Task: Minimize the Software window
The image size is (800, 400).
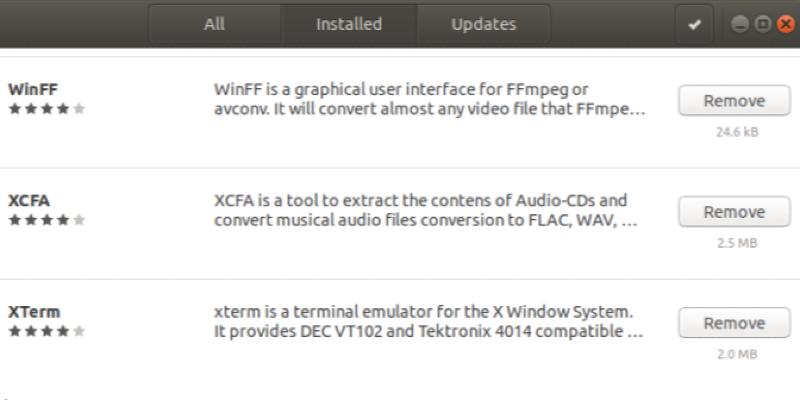Action: [741, 24]
